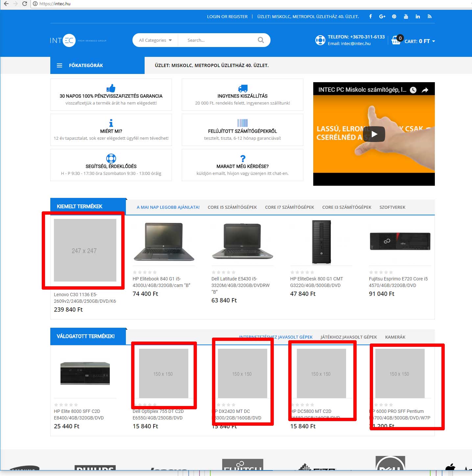Select the Kamerák tab
This screenshot has height=476, width=472.
click(395, 337)
